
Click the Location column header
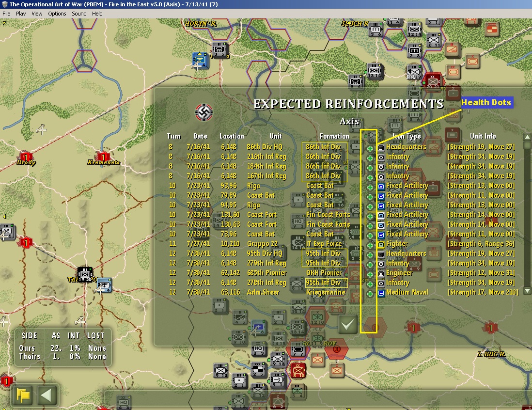coord(232,136)
